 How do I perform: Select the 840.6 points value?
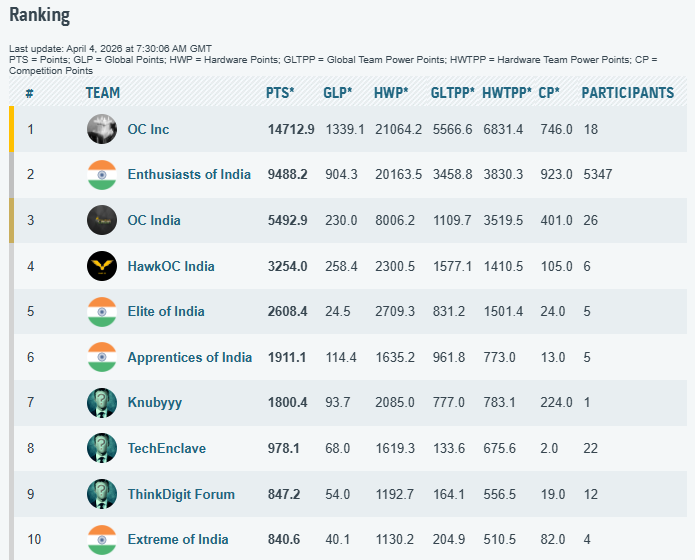coord(284,540)
